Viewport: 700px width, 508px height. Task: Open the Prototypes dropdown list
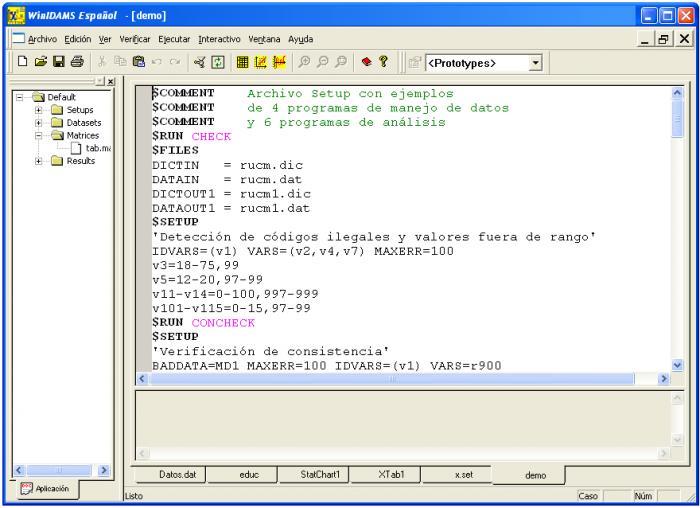[x=536, y=63]
